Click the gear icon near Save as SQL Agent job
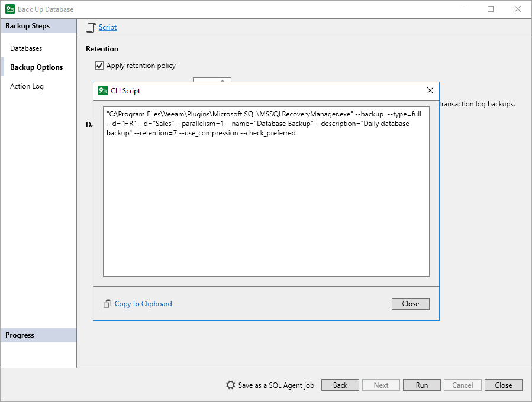The width and height of the screenshot is (532, 402). point(230,384)
